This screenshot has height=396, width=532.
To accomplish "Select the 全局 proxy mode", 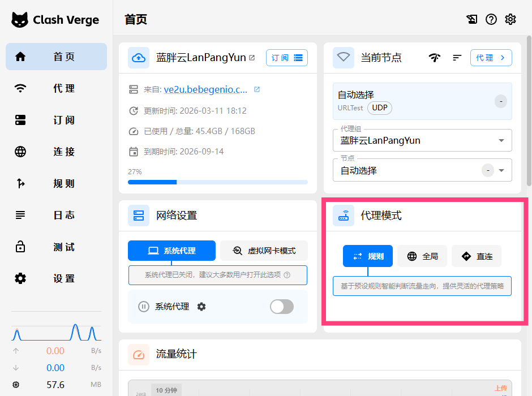I will (x=422, y=256).
